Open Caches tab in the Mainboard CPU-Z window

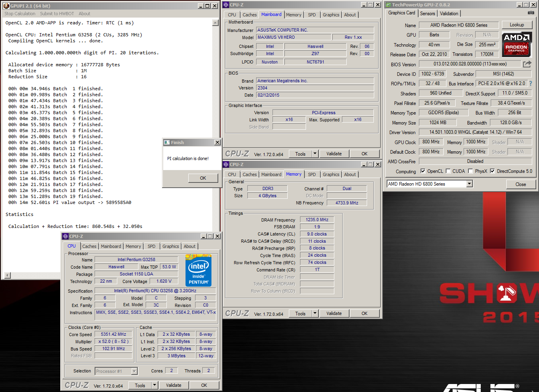point(250,15)
